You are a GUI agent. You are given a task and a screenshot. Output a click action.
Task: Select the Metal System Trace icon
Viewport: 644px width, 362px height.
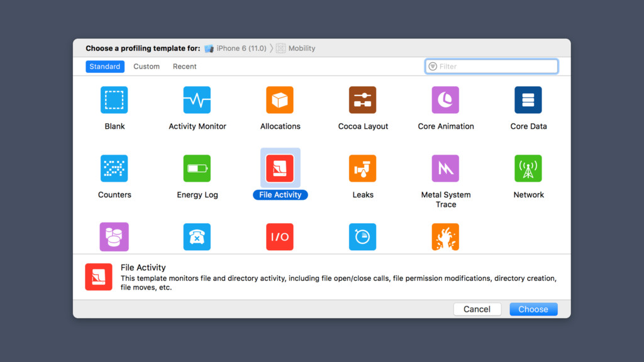(445, 168)
